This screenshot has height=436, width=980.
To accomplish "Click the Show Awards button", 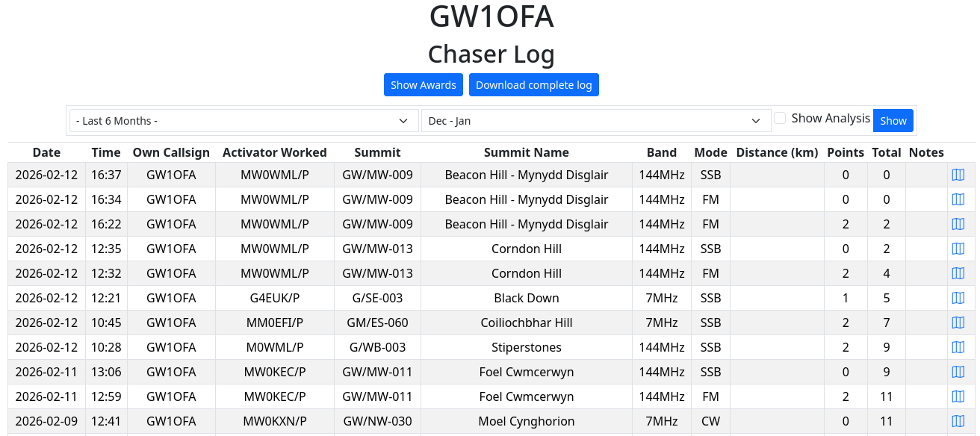I will (x=424, y=85).
